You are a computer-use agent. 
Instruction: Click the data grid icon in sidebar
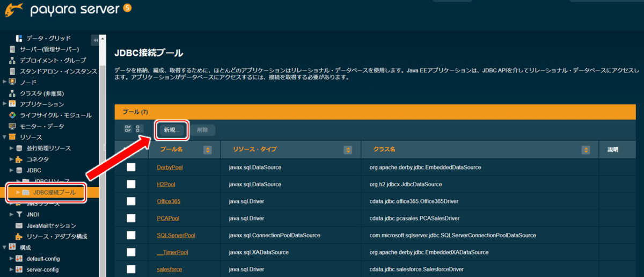coord(19,38)
